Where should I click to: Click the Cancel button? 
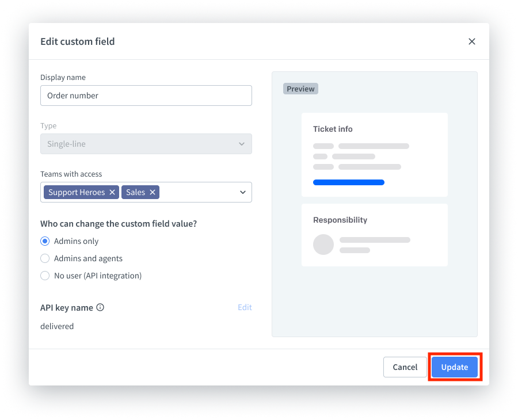click(x=405, y=367)
